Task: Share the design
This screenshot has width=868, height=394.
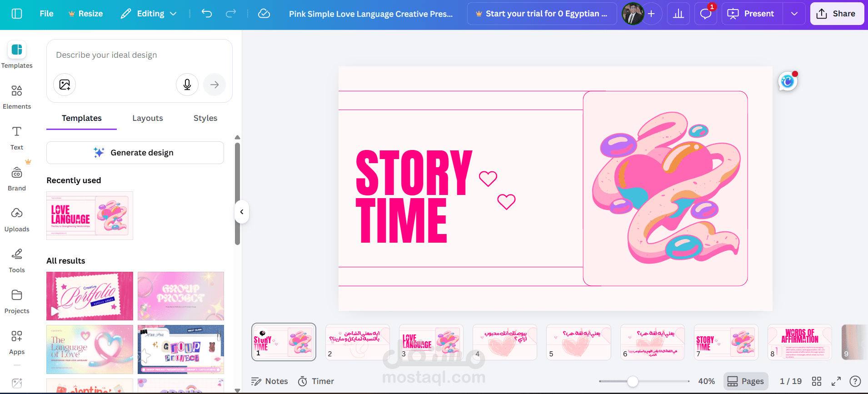Action: point(837,14)
